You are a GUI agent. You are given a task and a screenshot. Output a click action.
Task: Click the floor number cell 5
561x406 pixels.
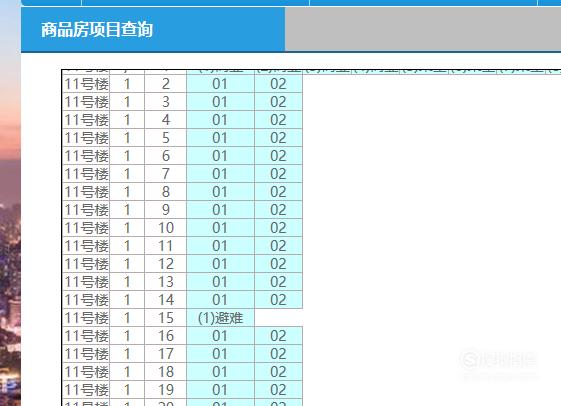click(x=166, y=138)
